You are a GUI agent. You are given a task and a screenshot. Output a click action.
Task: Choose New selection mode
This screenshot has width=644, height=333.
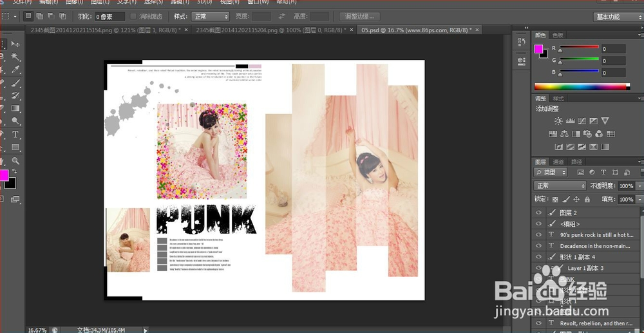coord(28,16)
